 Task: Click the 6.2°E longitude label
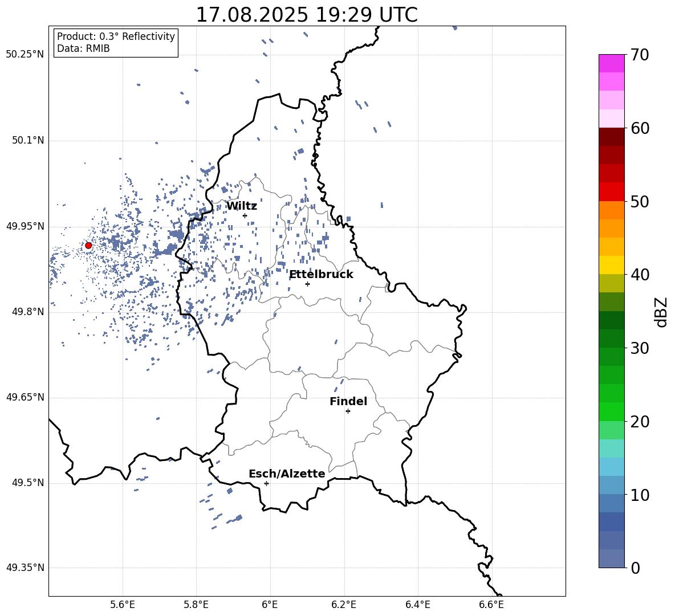click(x=344, y=605)
